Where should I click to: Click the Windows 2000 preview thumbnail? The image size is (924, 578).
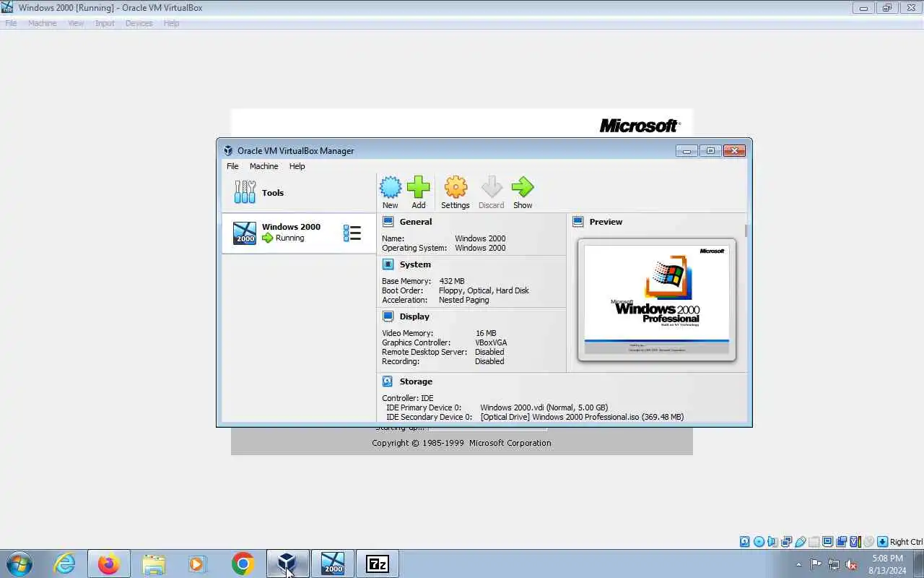pos(657,300)
